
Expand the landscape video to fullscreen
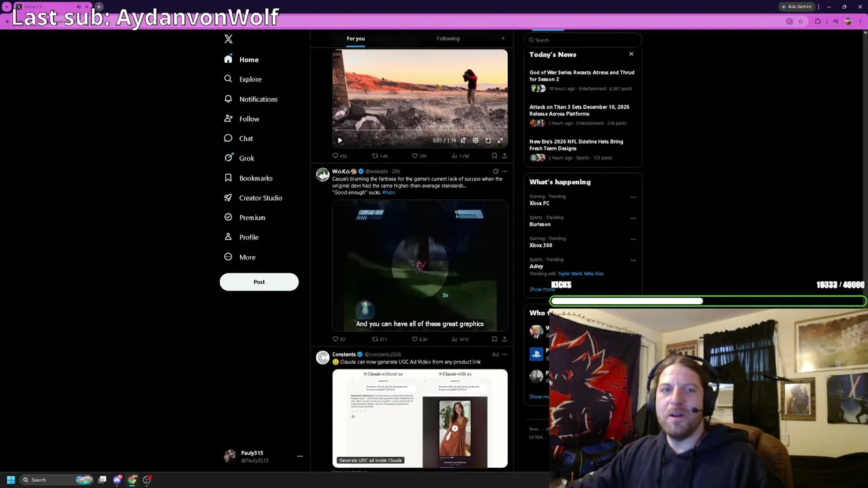500,140
